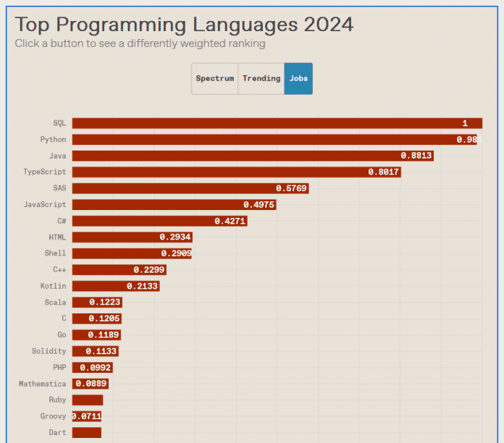Click the Java bar showing 0.8813

[253, 156]
